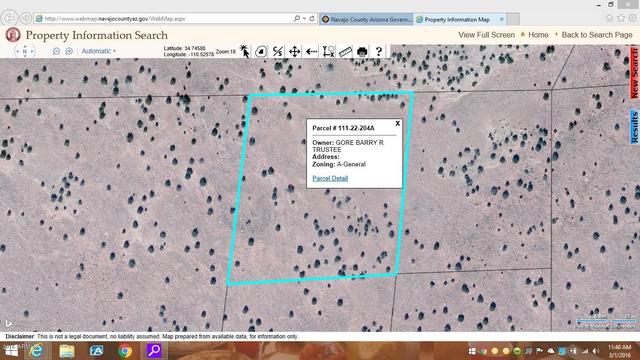Screen dimensions: 640x360
Task: Expand the Automatic basemap dropdown
Action: point(98,51)
